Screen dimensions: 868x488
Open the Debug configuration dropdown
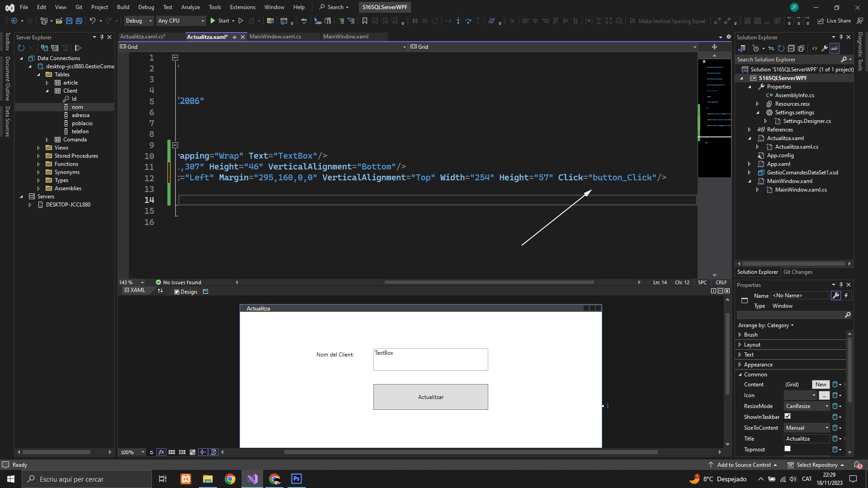pos(139,21)
